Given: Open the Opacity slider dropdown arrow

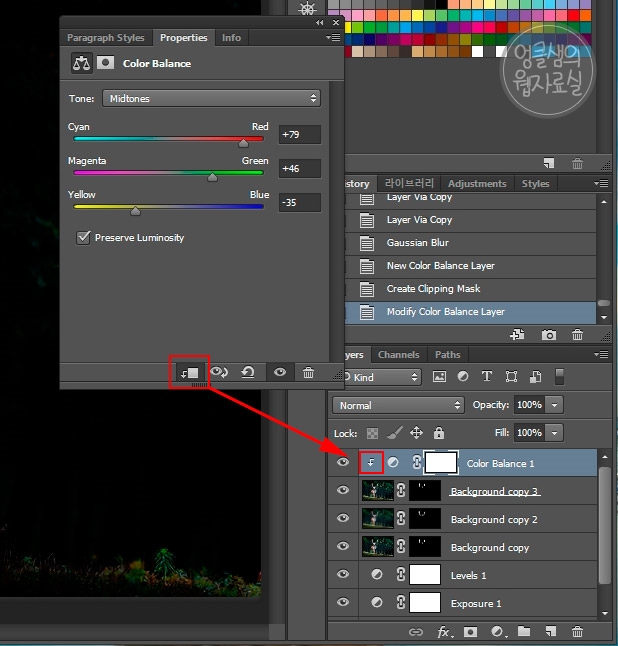Looking at the screenshot, I should coord(555,405).
